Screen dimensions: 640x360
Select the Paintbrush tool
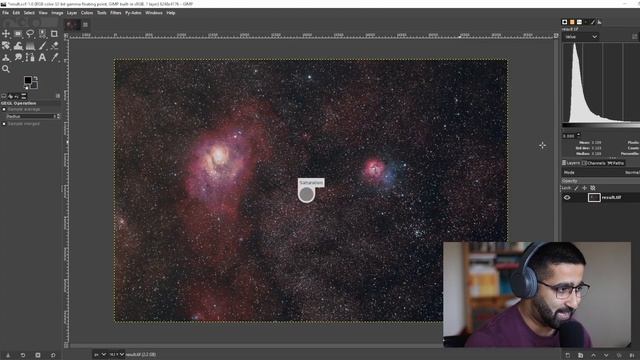tap(42, 46)
